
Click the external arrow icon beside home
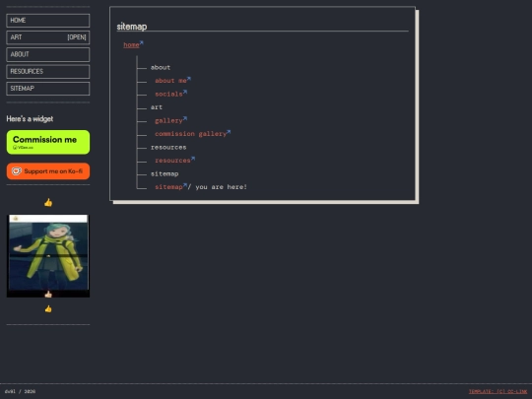(x=142, y=42)
